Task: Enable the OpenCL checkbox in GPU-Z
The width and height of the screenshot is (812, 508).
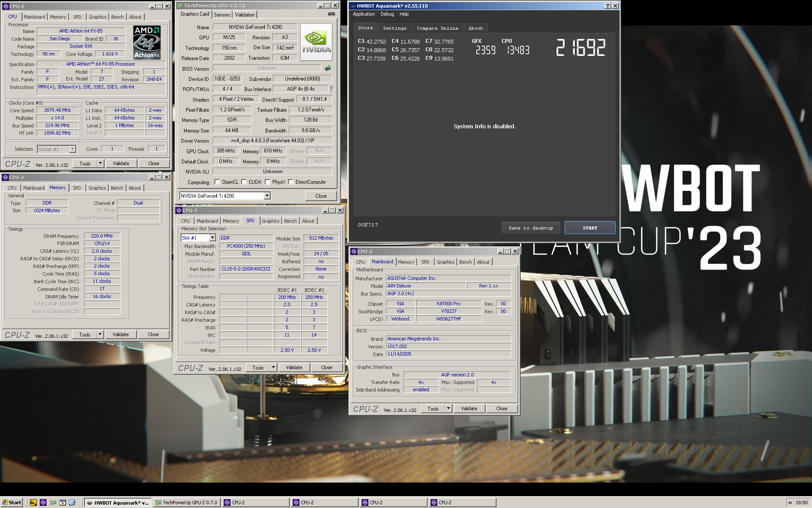Action: (217, 182)
